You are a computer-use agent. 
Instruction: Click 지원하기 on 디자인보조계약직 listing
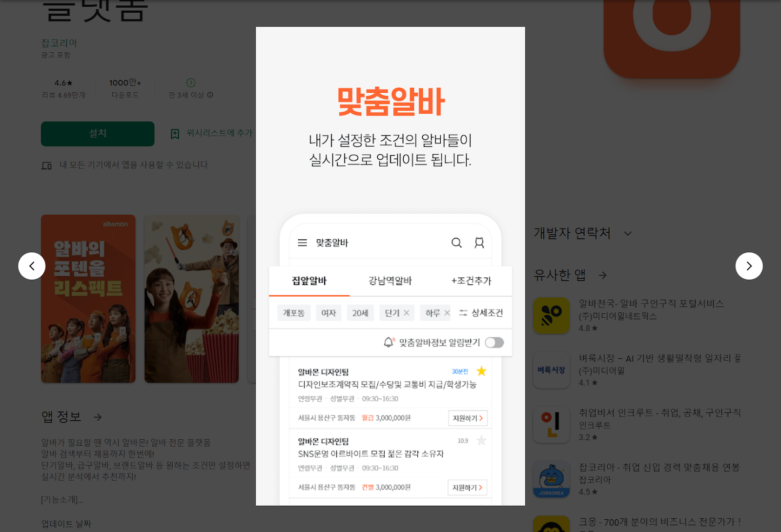(468, 418)
